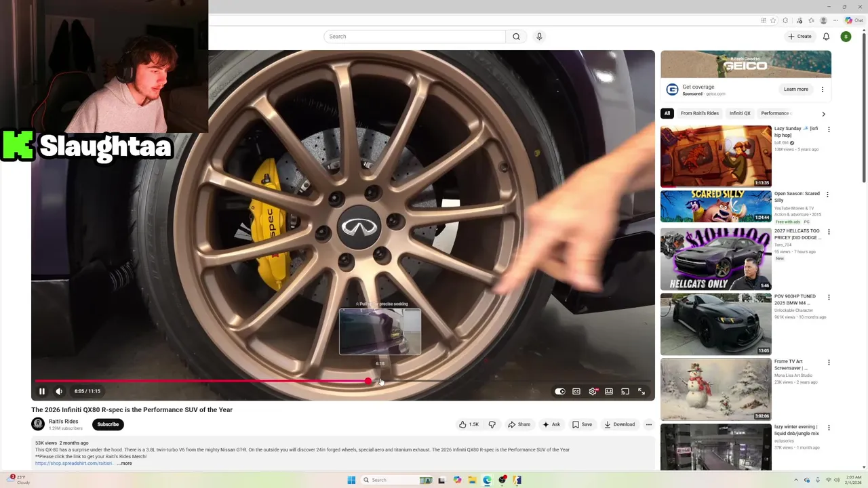The width and height of the screenshot is (868, 488).
Task: Enter full screen mode
Action: click(x=642, y=391)
